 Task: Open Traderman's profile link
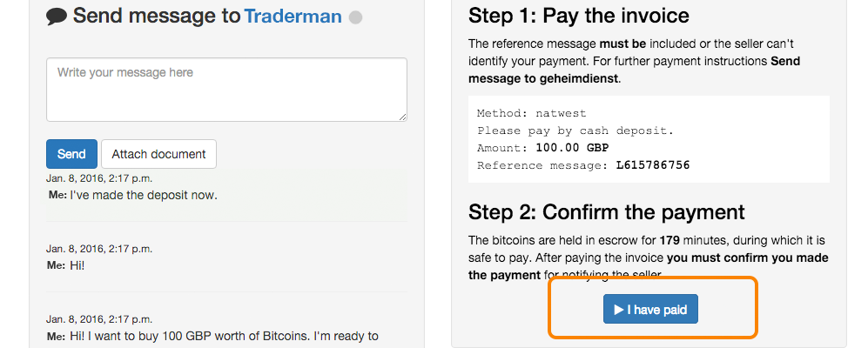click(x=293, y=16)
